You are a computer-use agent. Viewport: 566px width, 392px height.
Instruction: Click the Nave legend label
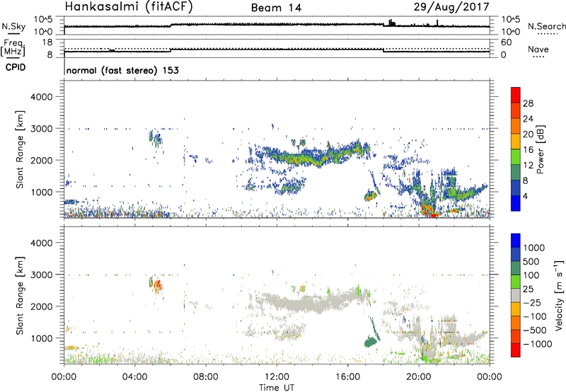(x=538, y=50)
